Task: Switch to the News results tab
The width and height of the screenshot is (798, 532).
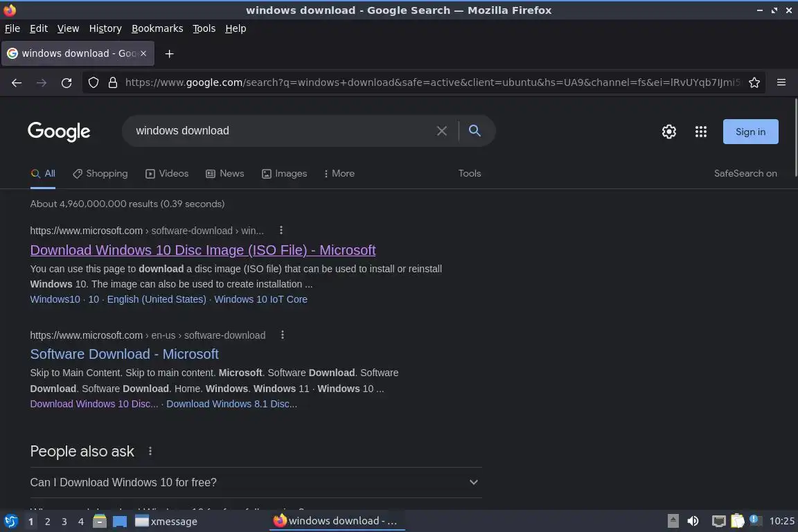Action: (225, 174)
